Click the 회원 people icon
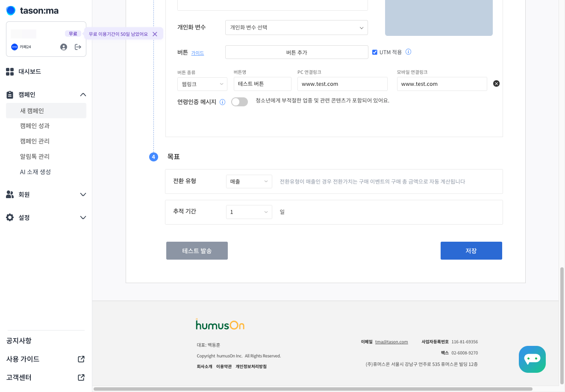Viewport: 565px width, 392px height. point(10,194)
